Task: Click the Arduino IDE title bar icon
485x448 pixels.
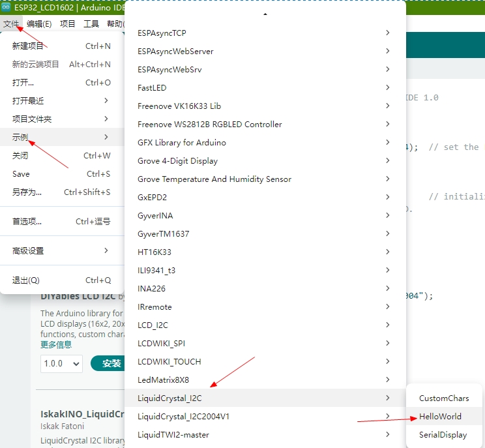Action: point(6,7)
